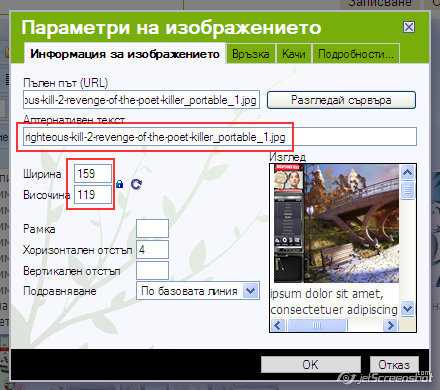Switch to the Връзка tab
The image size is (440, 390).
(x=251, y=54)
